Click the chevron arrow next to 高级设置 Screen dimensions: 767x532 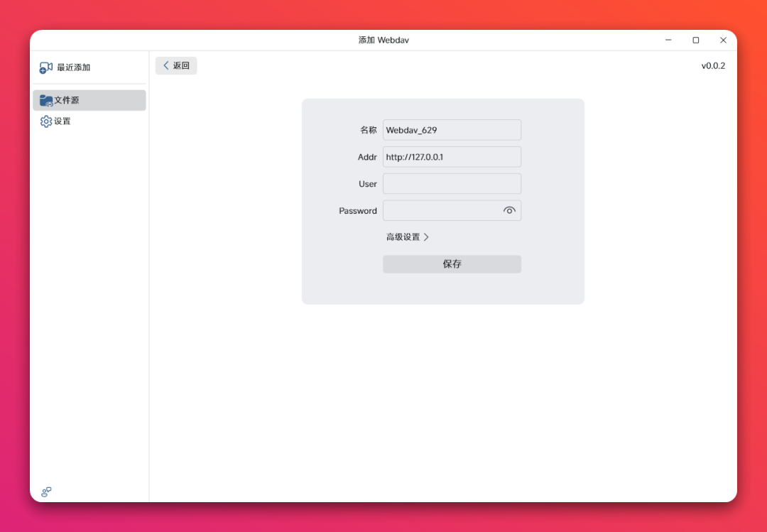point(426,237)
